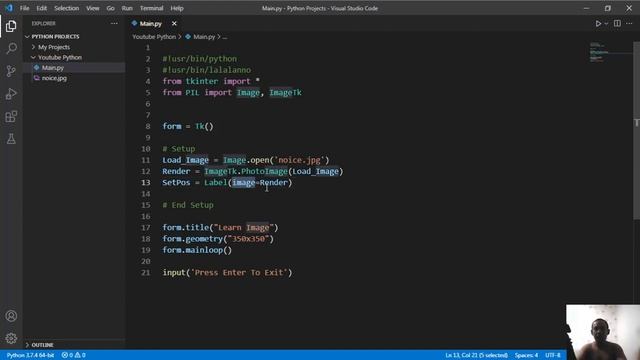
Task: Restore down the VS Code window
Action: click(x=608, y=8)
